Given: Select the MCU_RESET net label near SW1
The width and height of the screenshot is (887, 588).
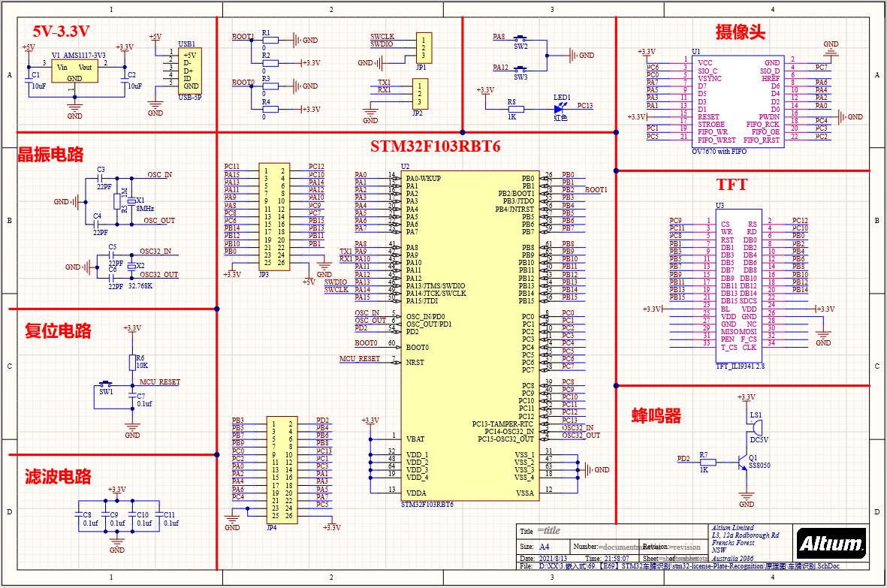Looking at the screenshot, I should coord(159,382).
